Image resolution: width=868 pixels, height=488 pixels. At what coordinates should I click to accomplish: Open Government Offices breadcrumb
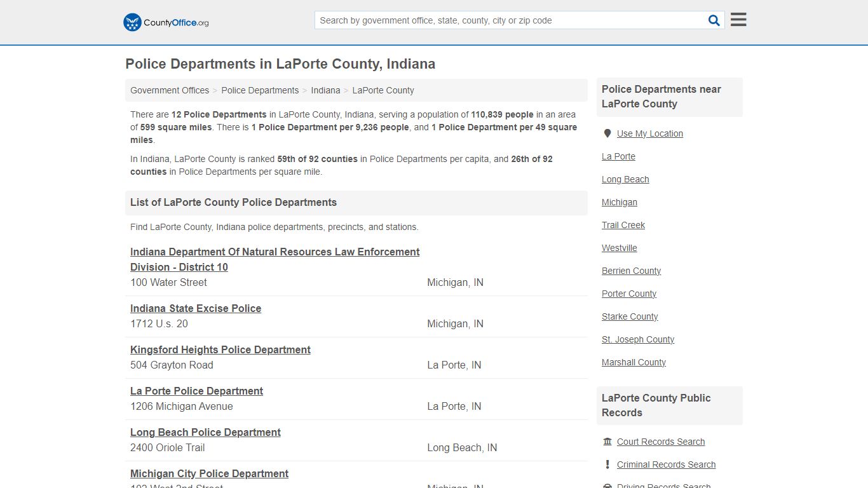click(170, 90)
